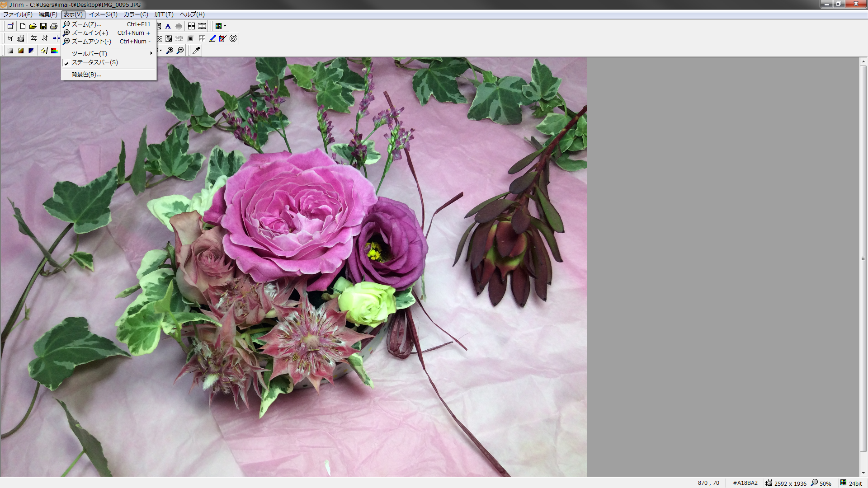Click the Print icon in toolbar

click(54, 26)
